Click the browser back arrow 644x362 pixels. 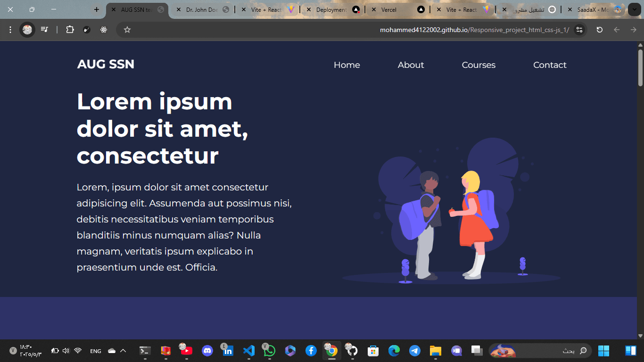(x=616, y=29)
